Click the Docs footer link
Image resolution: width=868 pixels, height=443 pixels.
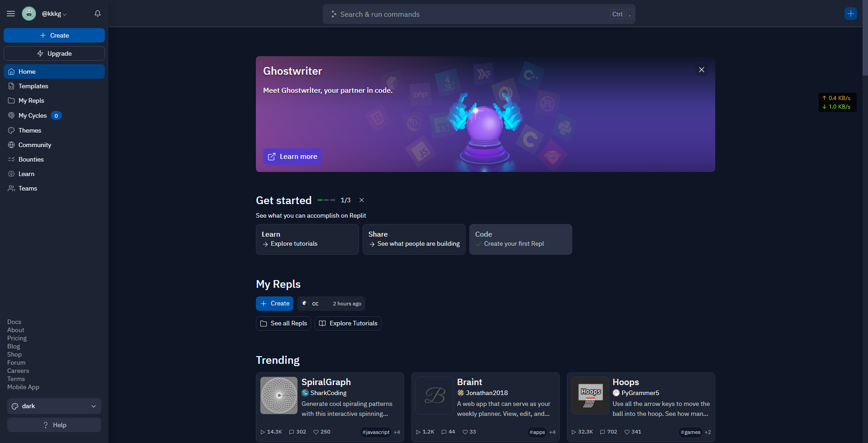pyautogui.click(x=14, y=322)
